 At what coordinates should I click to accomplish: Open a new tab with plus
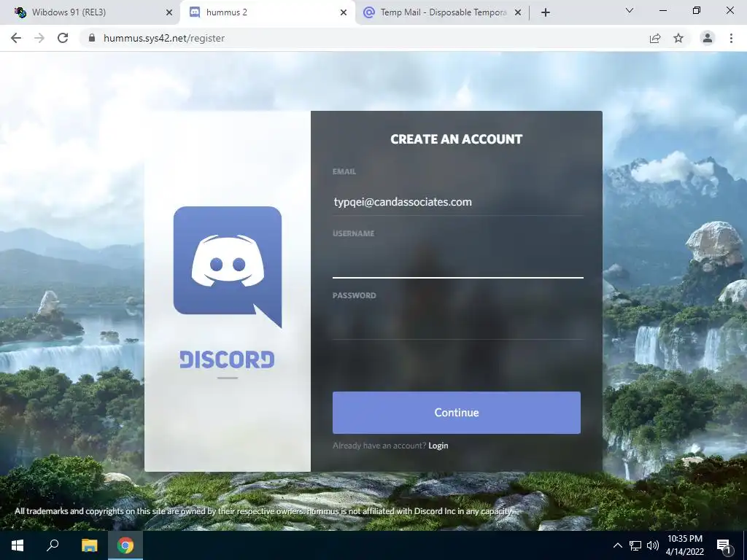pos(546,12)
